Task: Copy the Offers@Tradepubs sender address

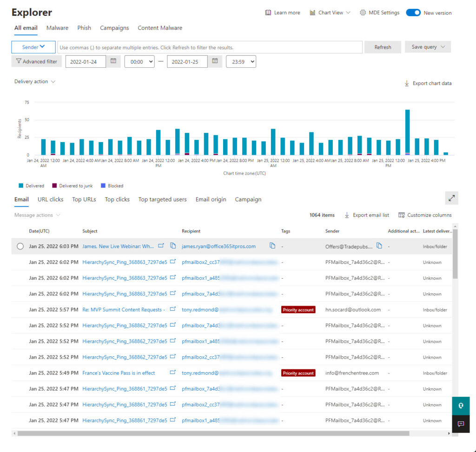Action: pyautogui.click(x=379, y=246)
